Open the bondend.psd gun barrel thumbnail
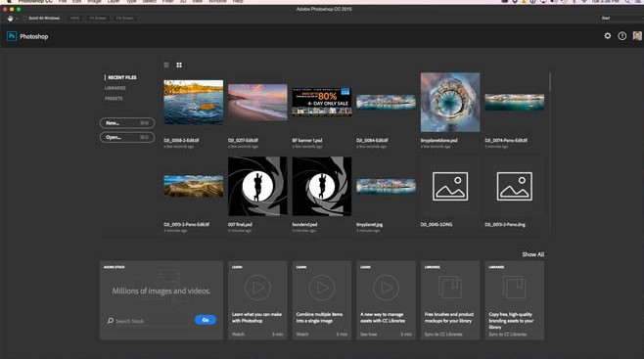The height and width of the screenshot is (359, 644). [x=322, y=186]
